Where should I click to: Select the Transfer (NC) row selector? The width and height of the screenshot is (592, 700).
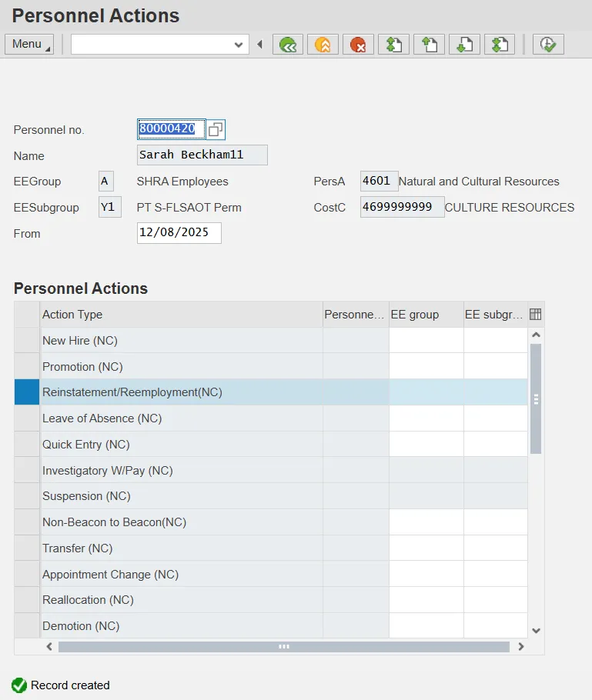tap(27, 548)
